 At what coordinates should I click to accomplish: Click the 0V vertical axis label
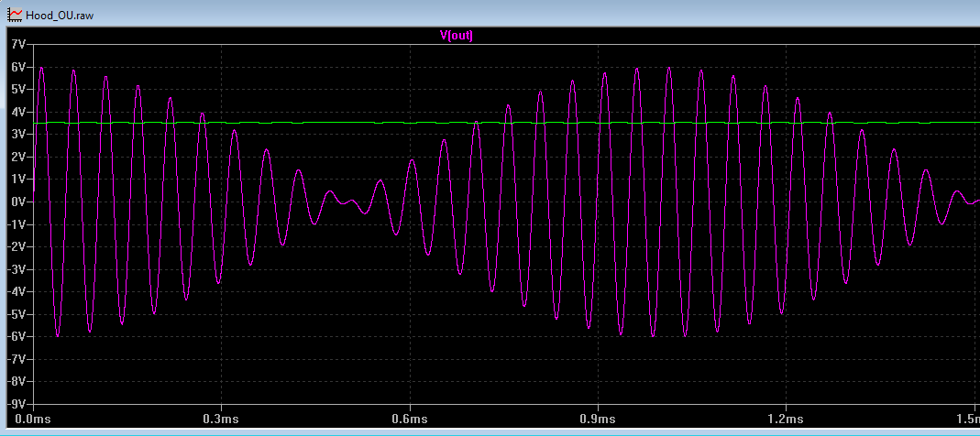pyautogui.click(x=18, y=202)
